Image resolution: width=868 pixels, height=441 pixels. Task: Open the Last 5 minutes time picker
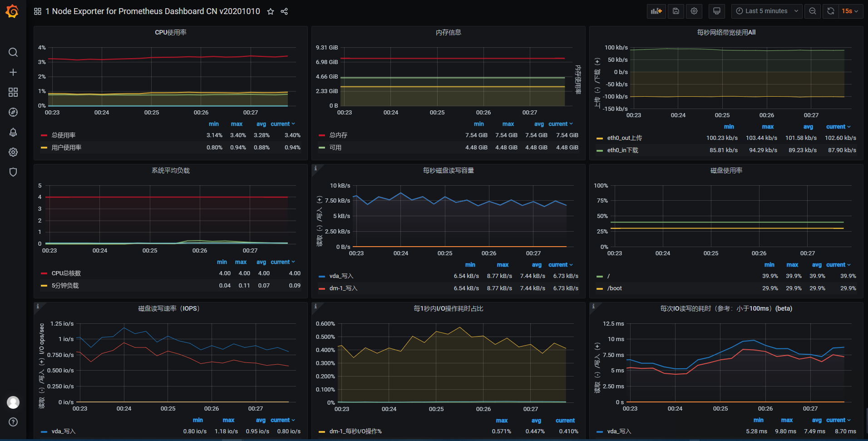coord(767,11)
